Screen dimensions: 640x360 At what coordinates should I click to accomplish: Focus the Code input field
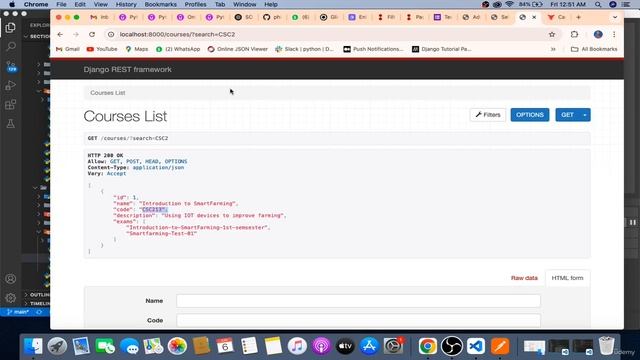(358, 320)
